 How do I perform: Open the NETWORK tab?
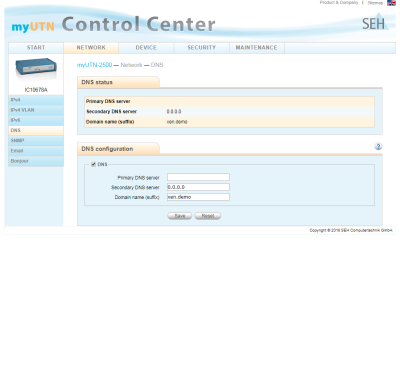click(x=91, y=48)
